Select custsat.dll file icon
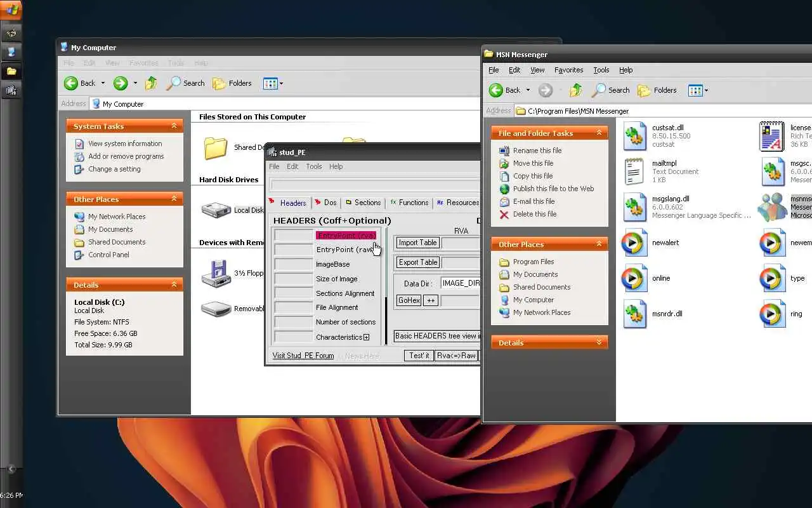This screenshot has height=508, width=812. pos(634,136)
